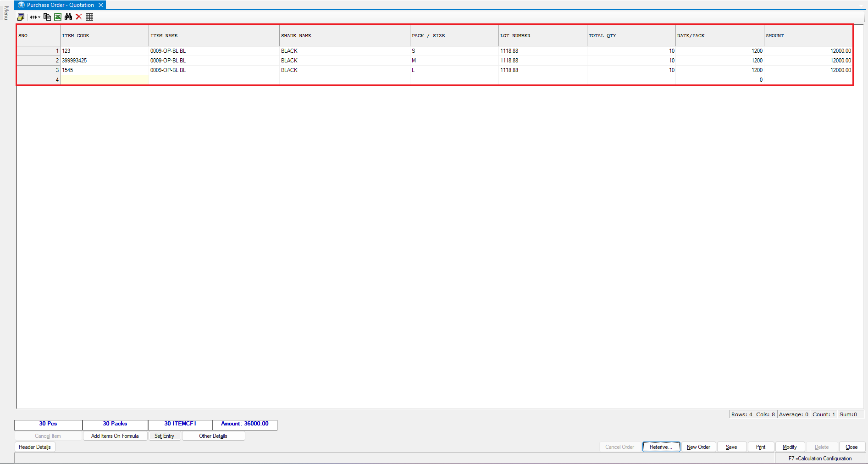Select the Purchase Order - Quotation tab
Viewport: 868px width, 464px height.
(x=60, y=5)
